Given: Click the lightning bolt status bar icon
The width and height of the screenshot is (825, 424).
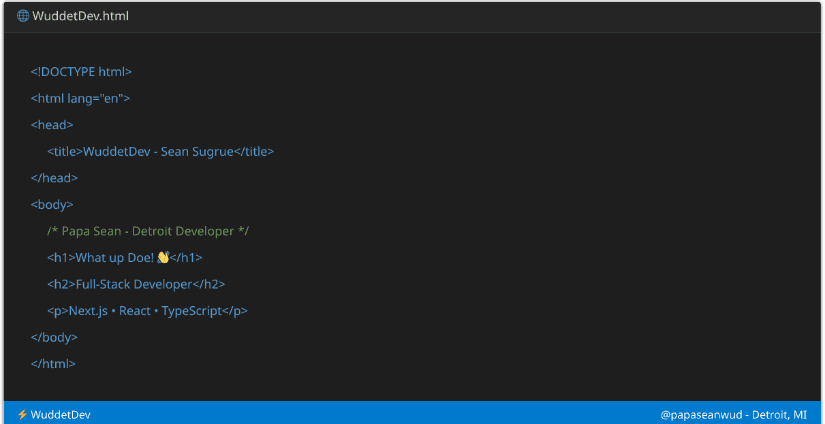Looking at the screenshot, I should click(x=22, y=414).
